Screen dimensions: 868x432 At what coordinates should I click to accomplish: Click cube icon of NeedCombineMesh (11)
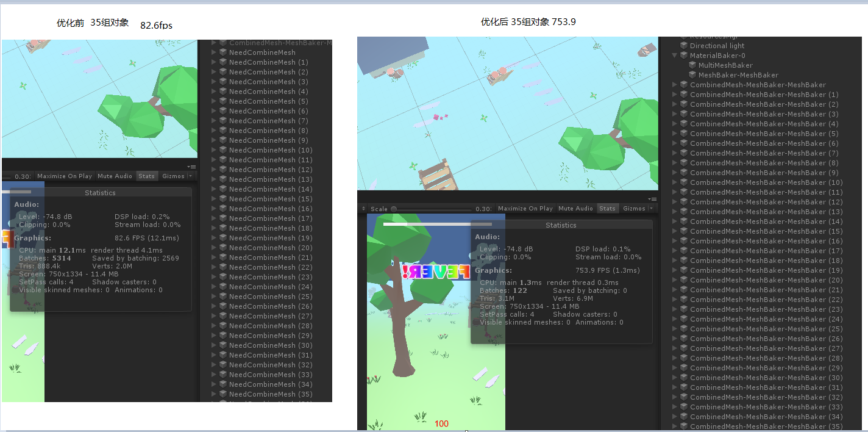(x=223, y=160)
